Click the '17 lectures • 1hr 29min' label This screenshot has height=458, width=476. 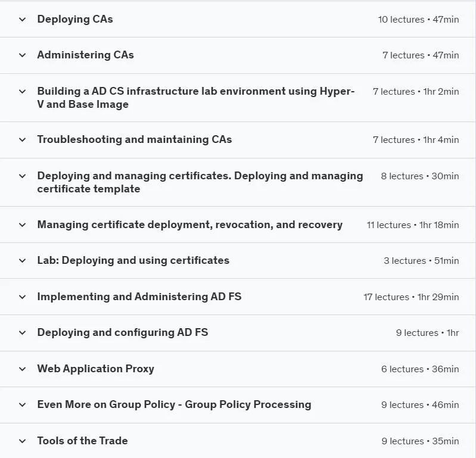coord(411,297)
